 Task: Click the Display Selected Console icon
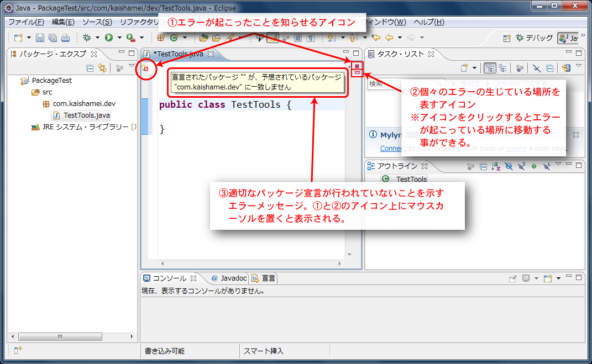click(x=526, y=279)
